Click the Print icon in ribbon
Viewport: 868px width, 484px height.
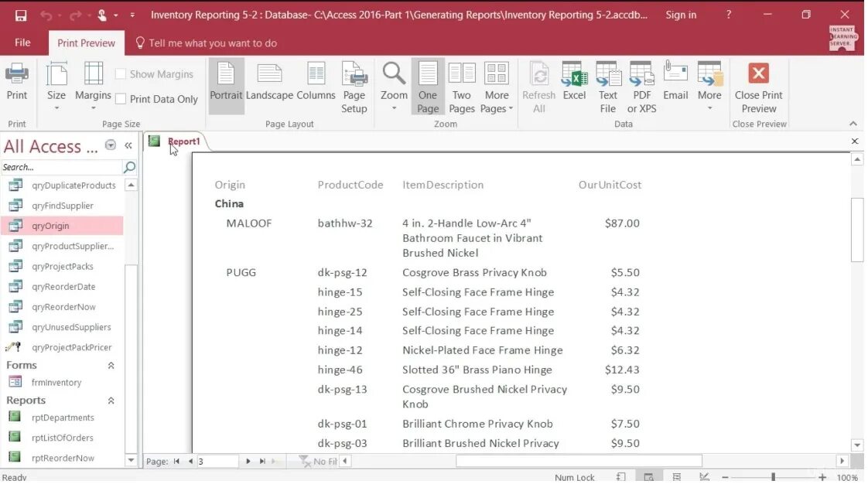pos(16,82)
